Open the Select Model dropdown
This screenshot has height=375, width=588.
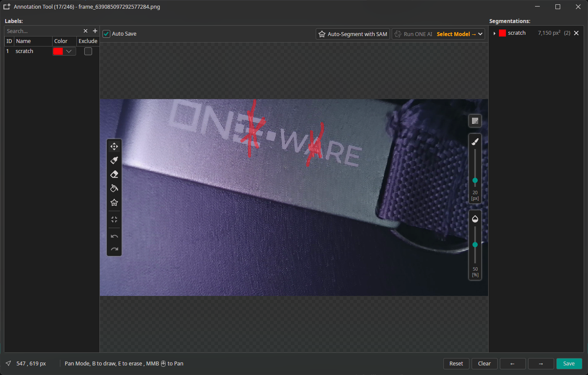point(460,34)
